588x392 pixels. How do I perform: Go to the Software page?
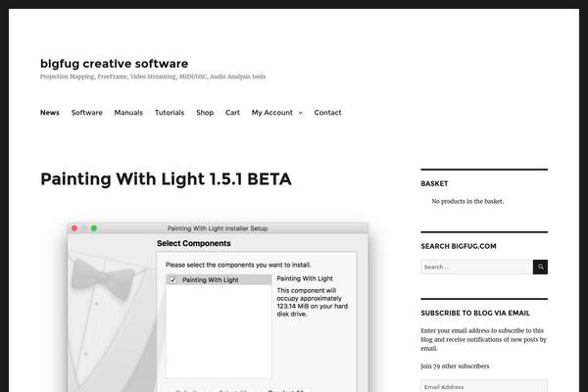tap(86, 113)
